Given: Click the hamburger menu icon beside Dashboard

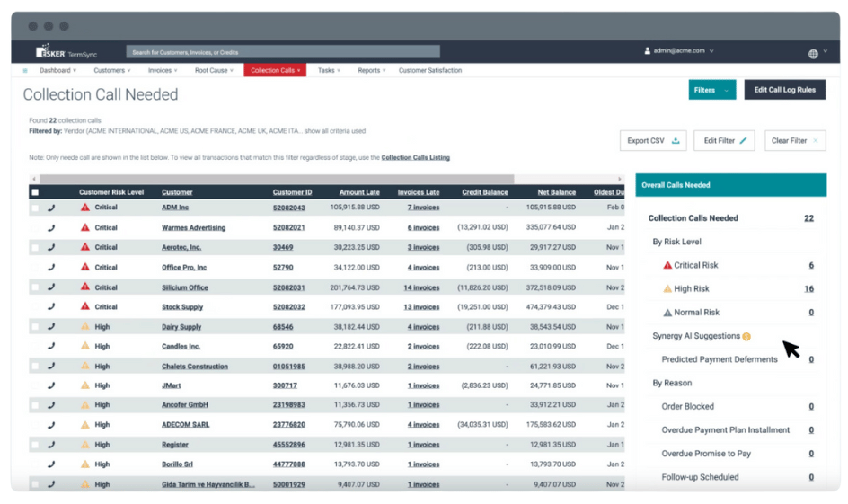Looking at the screenshot, I should coord(25,71).
